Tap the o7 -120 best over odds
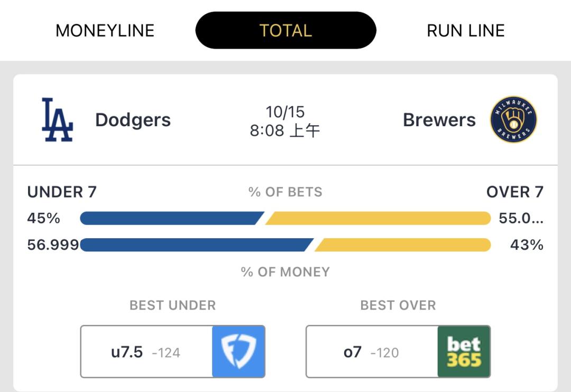 pos(371,352)
